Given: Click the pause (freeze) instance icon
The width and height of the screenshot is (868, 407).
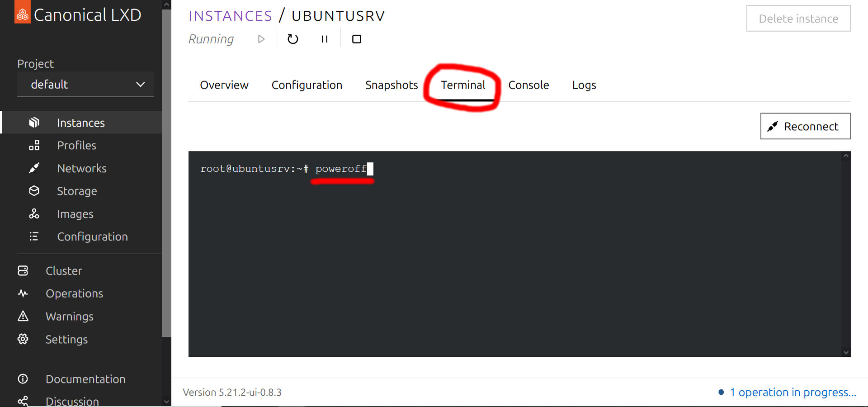Looking at the screenshot, I should tap(325, 39).
